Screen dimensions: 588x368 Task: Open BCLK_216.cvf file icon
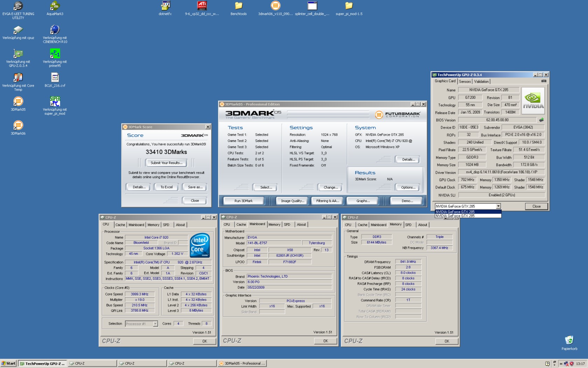55,77
